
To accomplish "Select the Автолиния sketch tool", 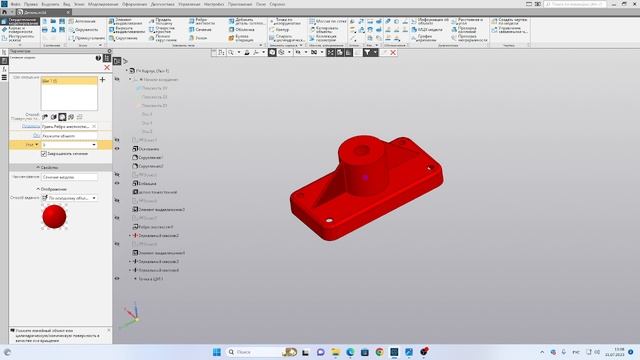I will (x=82, y=21).
